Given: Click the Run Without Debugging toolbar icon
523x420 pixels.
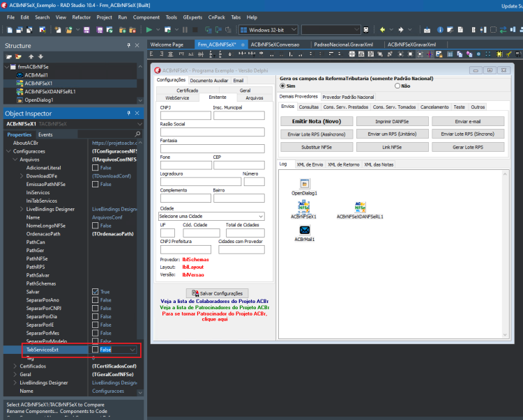Looking at the screenshot, I should 168,30.
